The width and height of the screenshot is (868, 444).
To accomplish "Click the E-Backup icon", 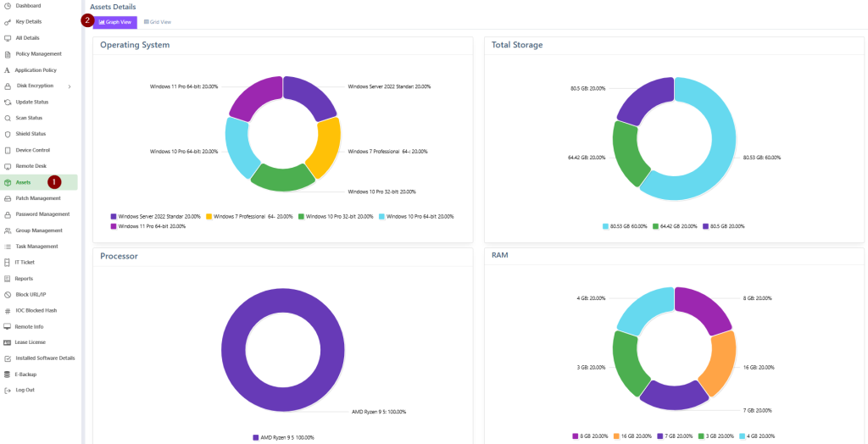I will [8, 374].
